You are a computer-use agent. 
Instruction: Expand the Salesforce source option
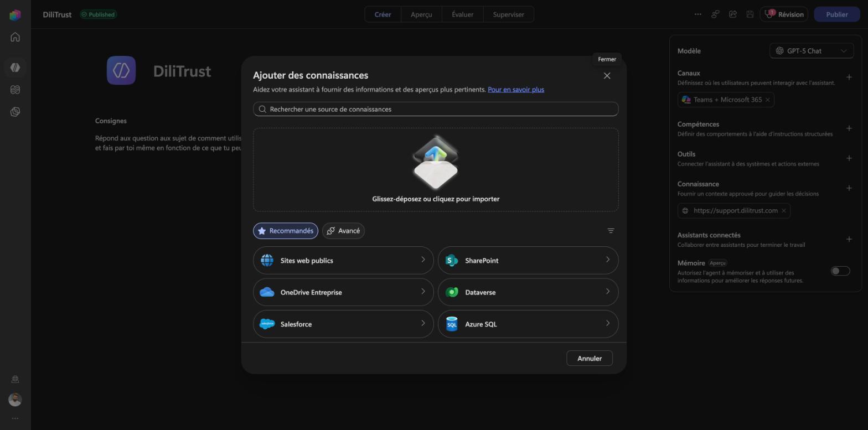pos(343,324)
